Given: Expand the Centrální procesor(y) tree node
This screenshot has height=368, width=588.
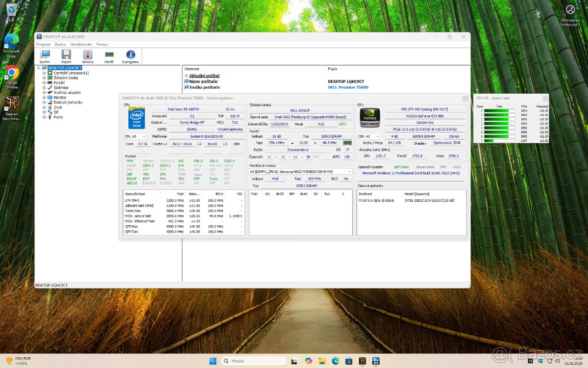Looking at the screenshot, I should point(43,73).
